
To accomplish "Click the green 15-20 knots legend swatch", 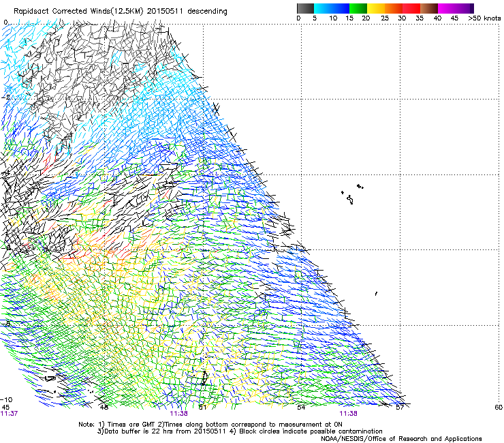I will (358, 8).
